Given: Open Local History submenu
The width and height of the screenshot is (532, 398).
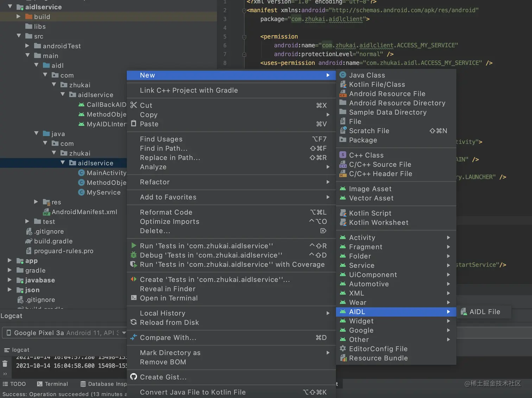Looking at the screenshot, I should (x=231, y=313).
